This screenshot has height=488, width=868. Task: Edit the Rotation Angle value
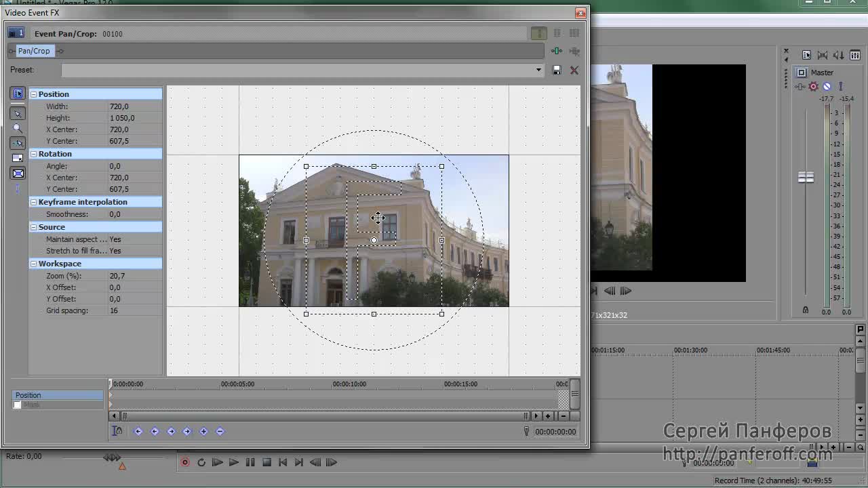(135, 166)
